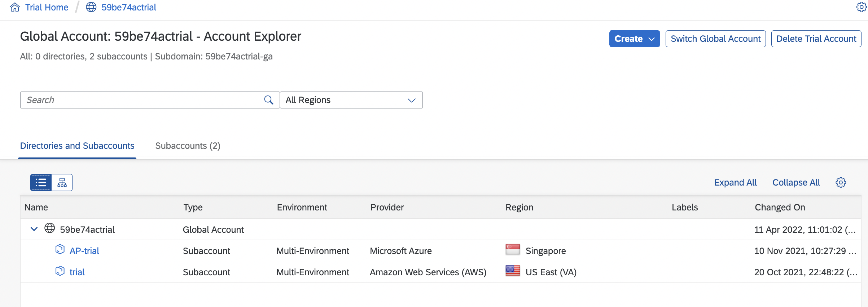Click the globe icon beside 59be74actrial breadcrumb
This screenshot has width=868, height=307.
[x=91, y=7]
